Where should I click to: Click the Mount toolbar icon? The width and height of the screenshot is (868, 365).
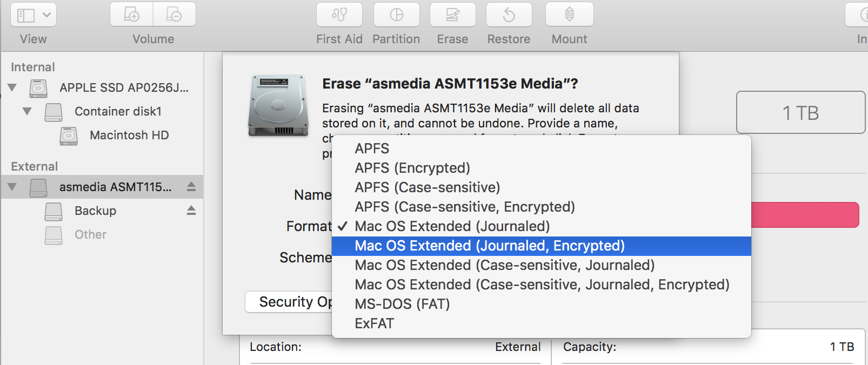(570, 15)
